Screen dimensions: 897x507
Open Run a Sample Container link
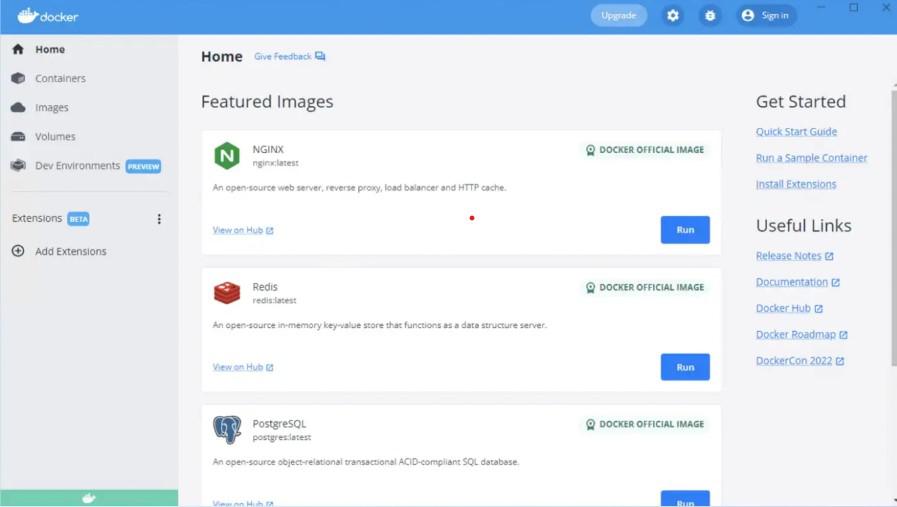pyautogui.click(x=811, y=158)
